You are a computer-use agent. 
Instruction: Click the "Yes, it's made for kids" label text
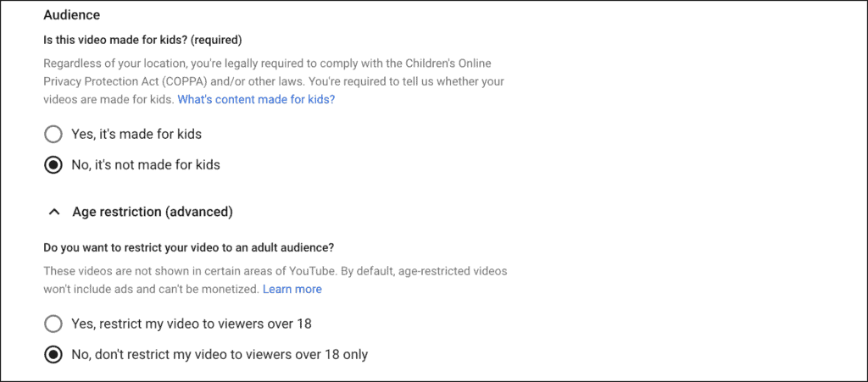[x=136, y=134]
